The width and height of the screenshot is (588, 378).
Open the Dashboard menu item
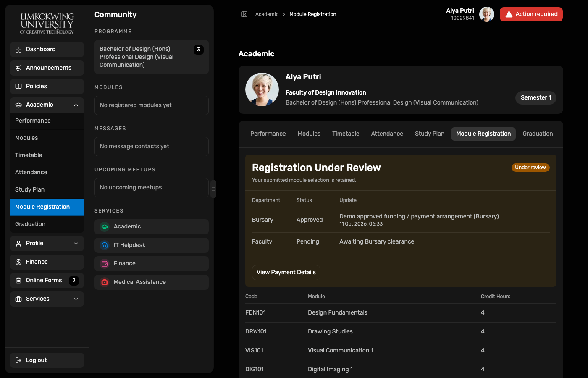pos(47,50)
